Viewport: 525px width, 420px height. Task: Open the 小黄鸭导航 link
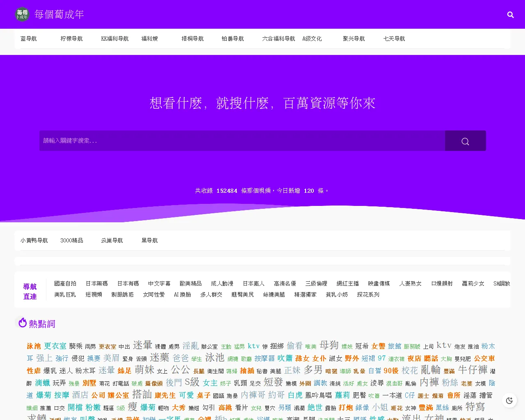[34, 240]
